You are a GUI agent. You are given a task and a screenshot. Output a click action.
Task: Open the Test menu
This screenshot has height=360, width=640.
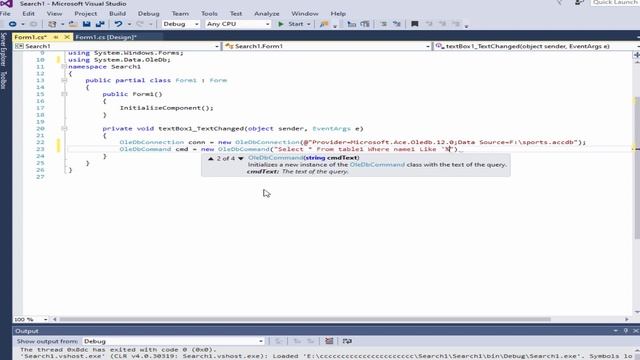pos(236,13)
